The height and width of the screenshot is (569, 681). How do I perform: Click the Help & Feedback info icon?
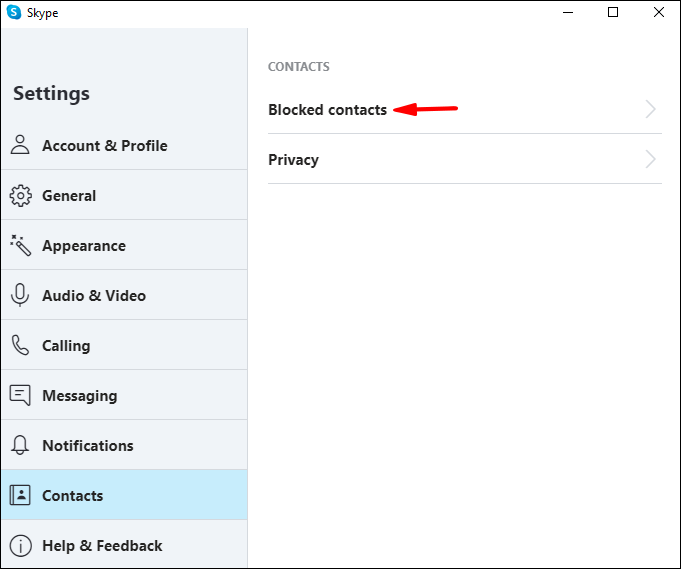(20, 546)
